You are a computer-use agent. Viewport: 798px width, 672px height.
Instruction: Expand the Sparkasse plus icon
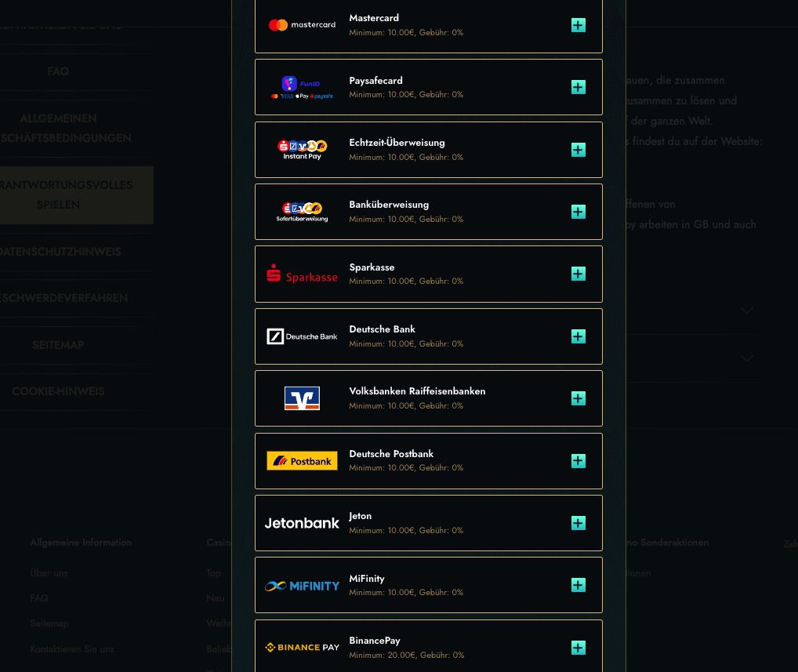[x=579, y=274]
